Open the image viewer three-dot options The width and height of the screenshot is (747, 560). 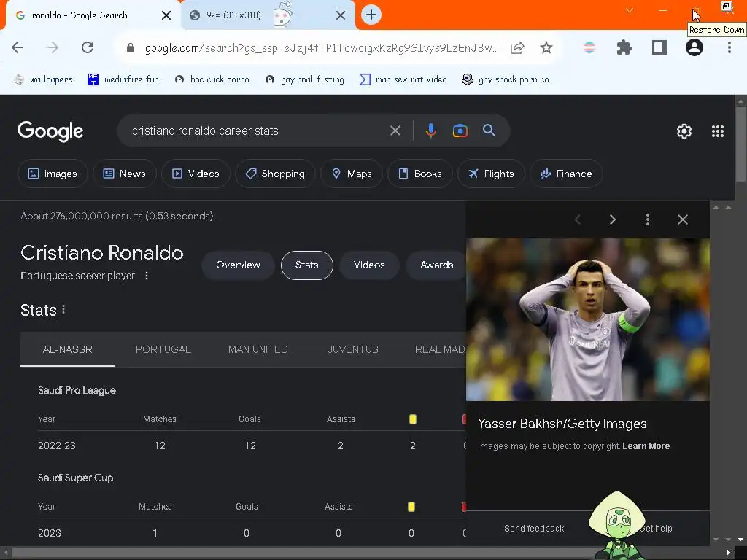coord(648,219)
